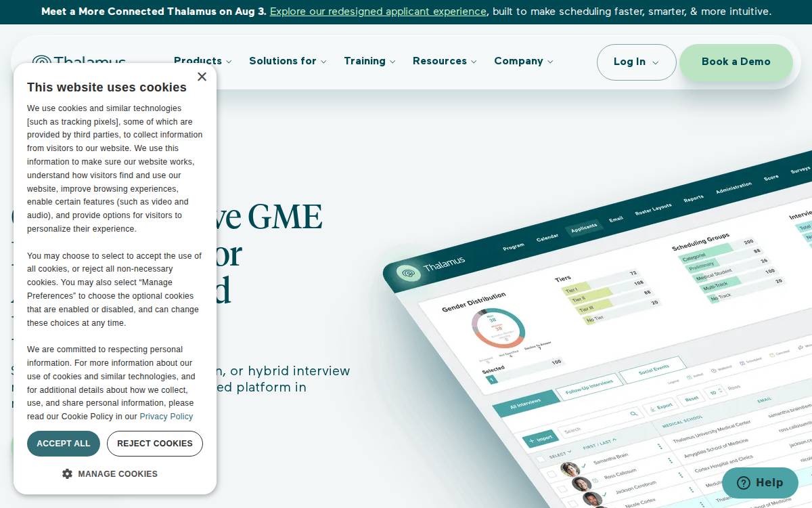Screen dimensions: 812x508
Task: Click the Gender Distribution donut chart
Action: point(498,328)
